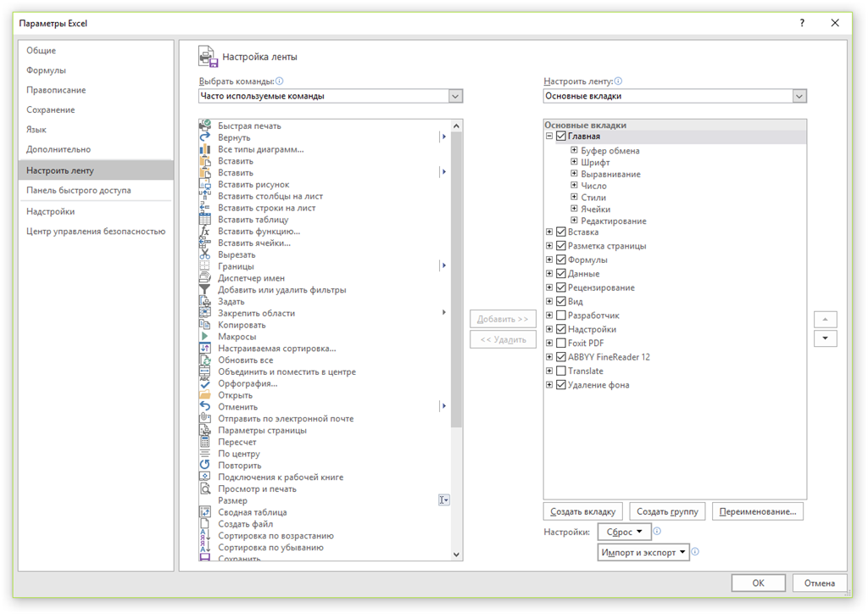Expand the Рецензирование tab node
The height and width of the screenshot is (614, 868).
pyautogui.click(x=549, y=287)
